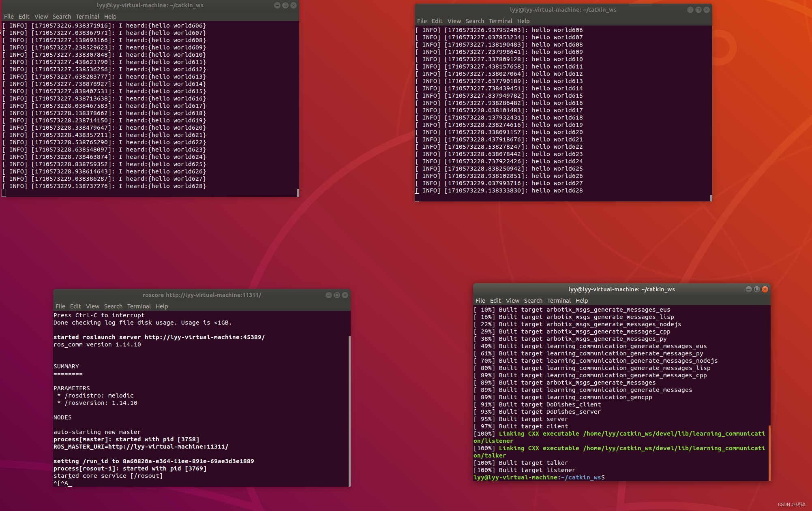
Task: Maximize the listener terminal window
Action: (285, 5)
